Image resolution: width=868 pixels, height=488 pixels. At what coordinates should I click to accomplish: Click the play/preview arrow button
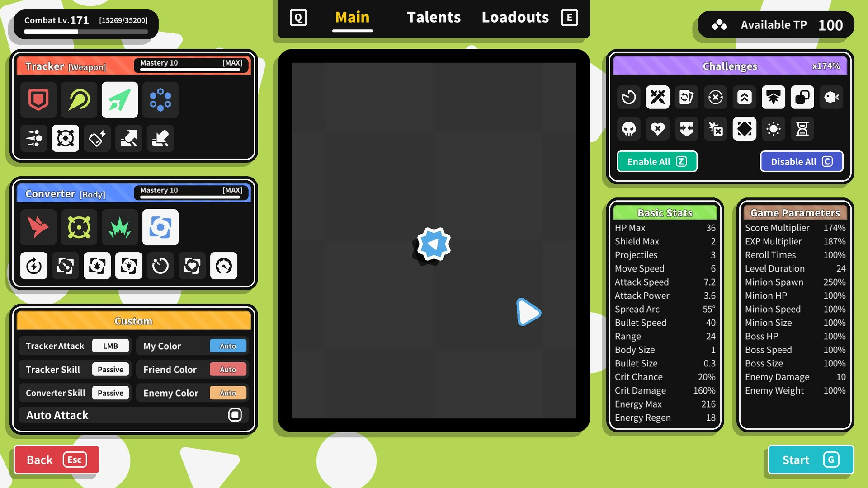click(x=527, y=310)
